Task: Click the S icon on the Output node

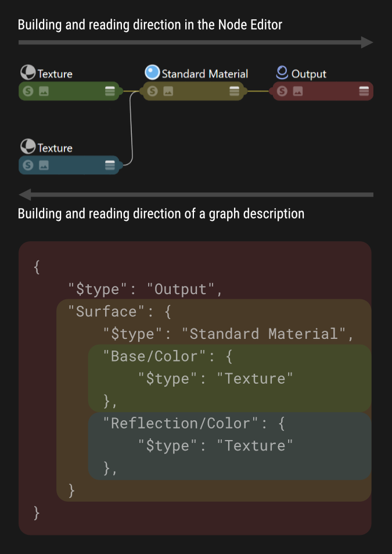Action: [282, 91]
